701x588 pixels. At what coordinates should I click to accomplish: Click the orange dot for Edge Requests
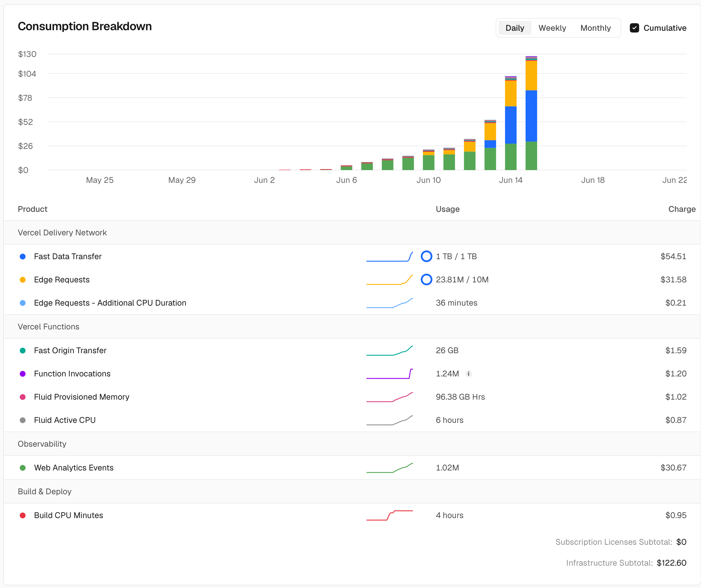(x=23, y=280)
